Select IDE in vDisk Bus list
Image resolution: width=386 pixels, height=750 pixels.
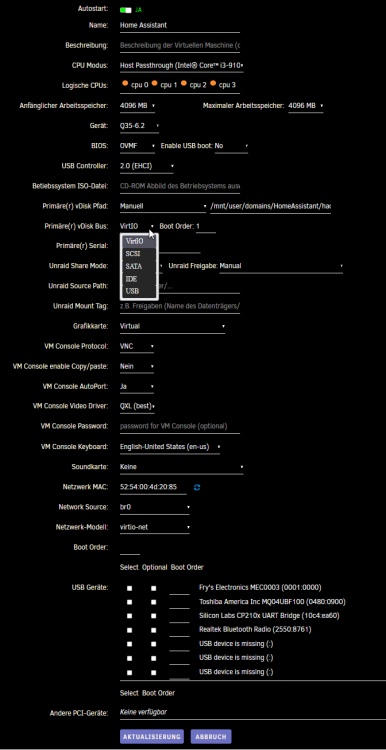tap(139, 279)
